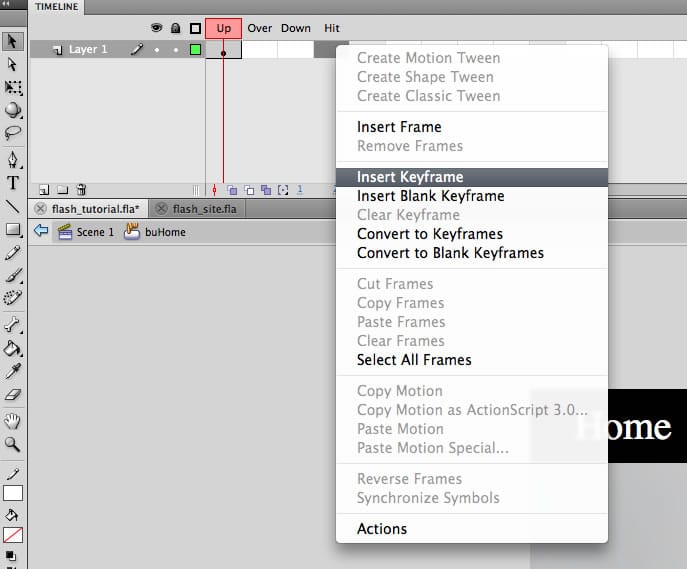Click the Delete layer trash icon
This screenshot has height=569, width=687.
pos(81,189)
